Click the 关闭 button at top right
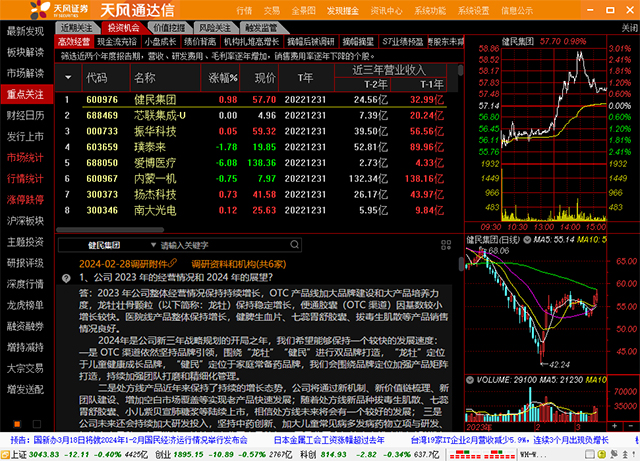Screen dimensions: 640x461 tap(630, 28)
